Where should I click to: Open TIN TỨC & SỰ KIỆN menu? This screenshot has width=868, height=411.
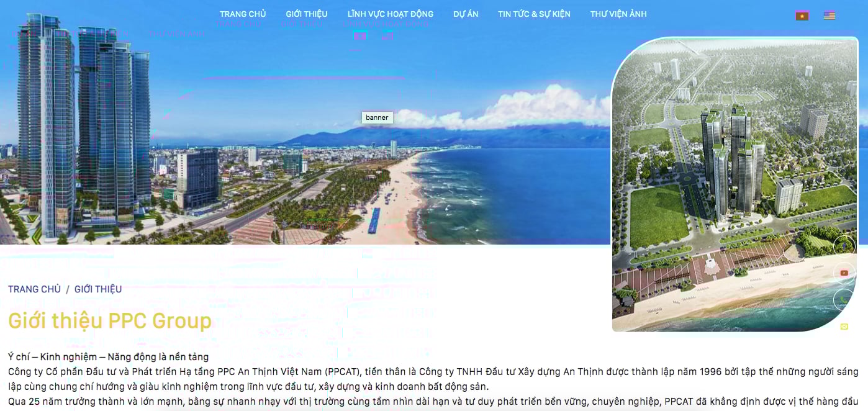534,14
